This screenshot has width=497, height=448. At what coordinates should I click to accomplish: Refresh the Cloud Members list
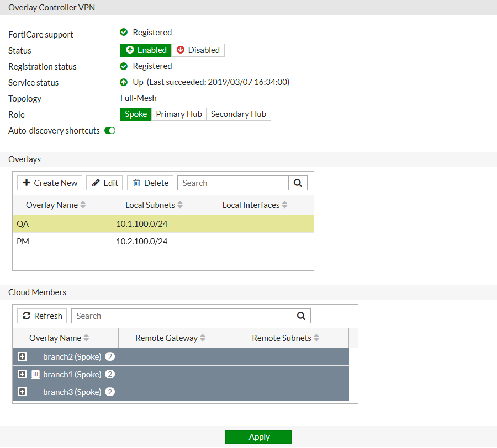click(41, 316)
